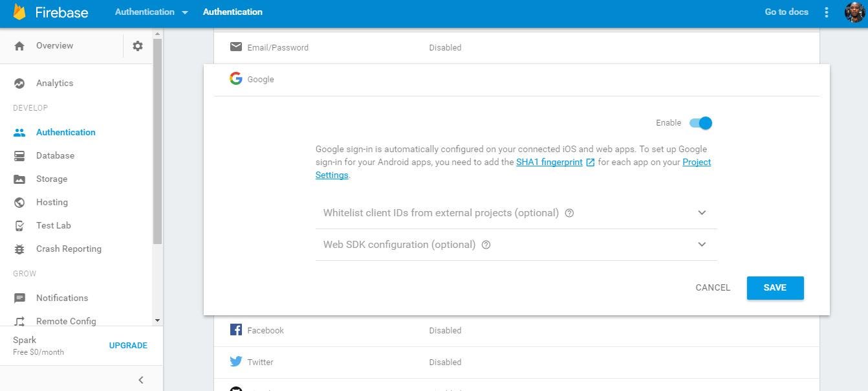Viewport: 868px width, 391px height.
Task: Open Storage in the sidebar
Action: pyautogui.click(x=52, y=179)
